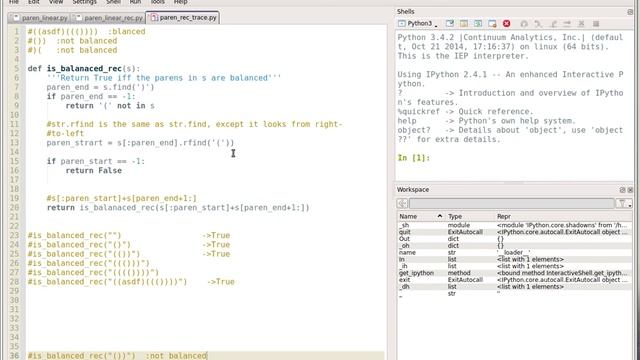The height and width of the screenshot is (360, 640).
Task: Select the '_oh' row in Workspace
Action: click(514, 246)
